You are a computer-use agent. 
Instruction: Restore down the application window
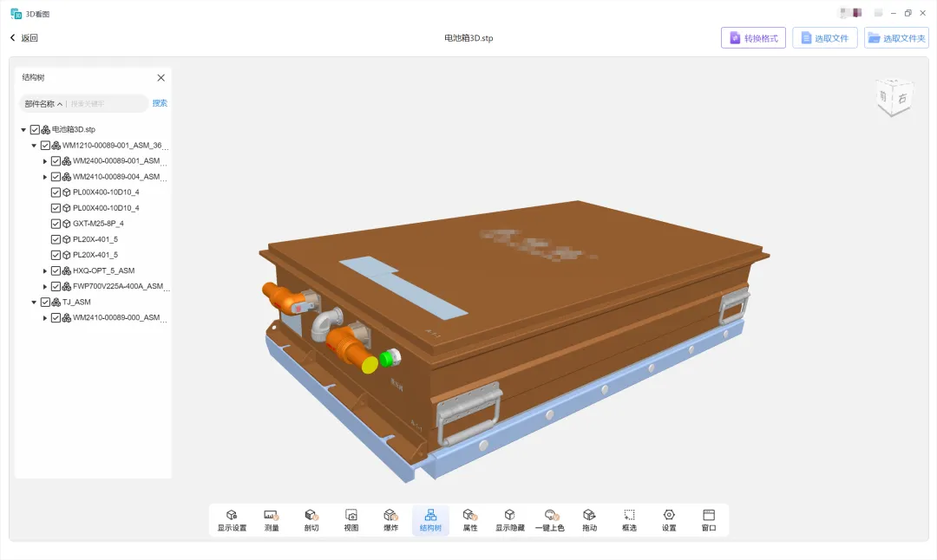coord(908,13)
